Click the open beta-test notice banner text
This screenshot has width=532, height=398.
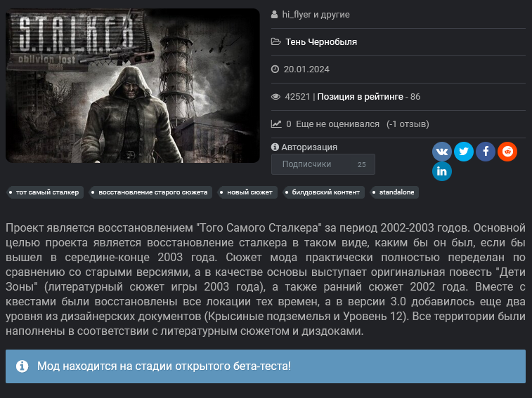[x=164, y=366]
